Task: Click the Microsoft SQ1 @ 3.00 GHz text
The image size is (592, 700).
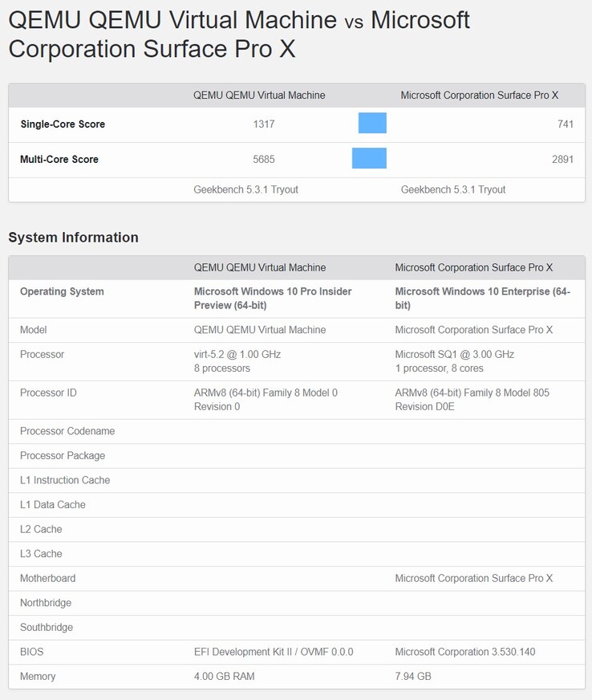Action: pyautogui.click(x=455, y=355)
